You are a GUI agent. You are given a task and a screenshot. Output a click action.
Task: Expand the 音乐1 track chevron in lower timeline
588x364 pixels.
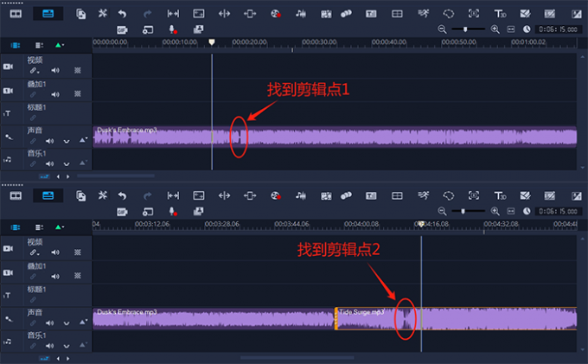point(67,346)
